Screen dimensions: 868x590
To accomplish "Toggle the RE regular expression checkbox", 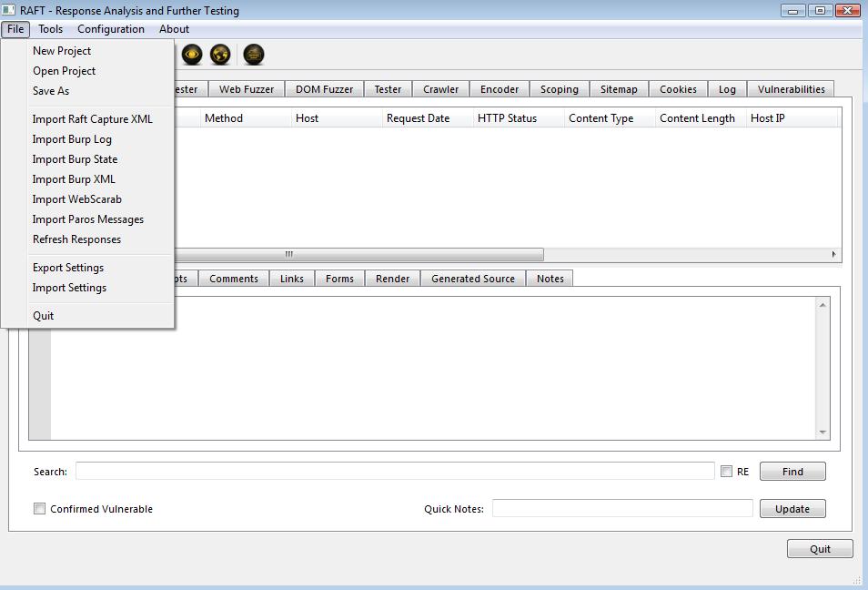I will point(726,471).
